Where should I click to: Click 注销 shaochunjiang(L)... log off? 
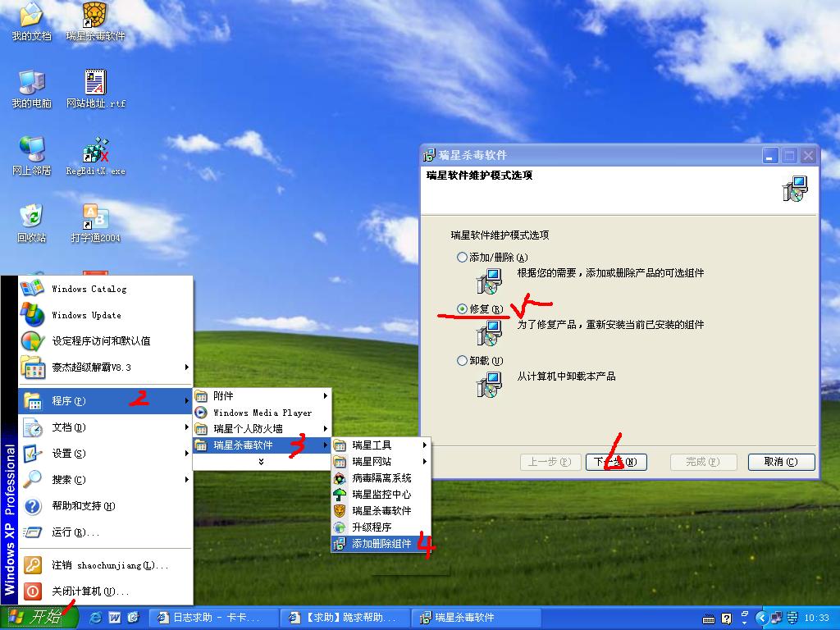tap(106, 565)
